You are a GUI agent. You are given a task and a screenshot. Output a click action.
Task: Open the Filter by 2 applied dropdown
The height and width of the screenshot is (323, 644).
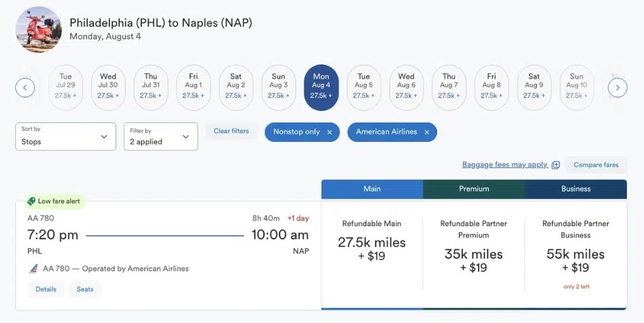pos(161,137)
